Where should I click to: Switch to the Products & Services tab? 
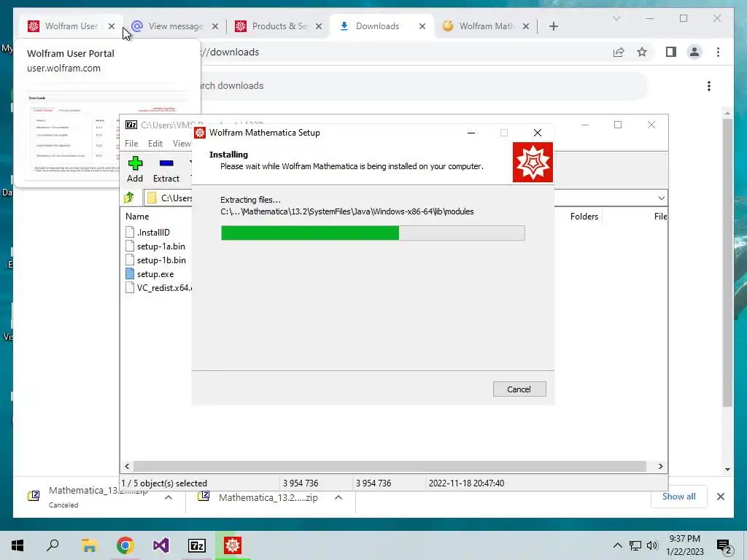(x=279, y=26)
